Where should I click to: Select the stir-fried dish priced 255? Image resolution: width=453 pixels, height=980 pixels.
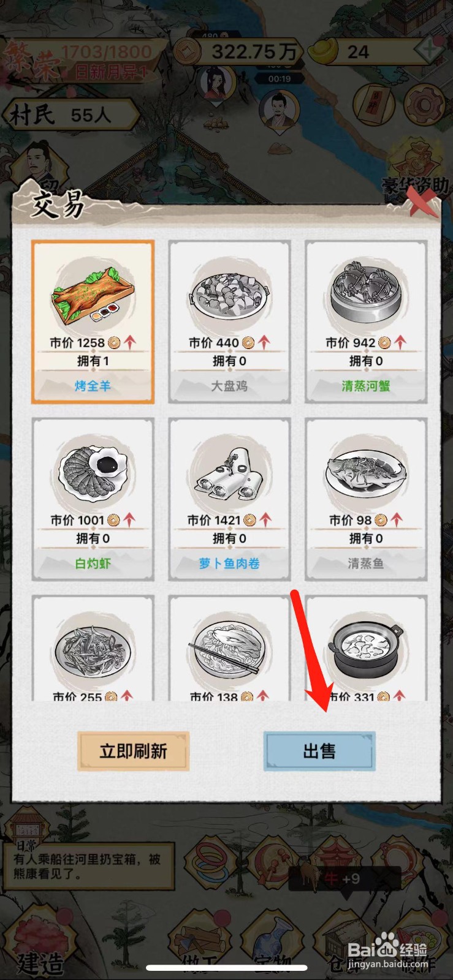pyautogui.click(x=93, y=649)
